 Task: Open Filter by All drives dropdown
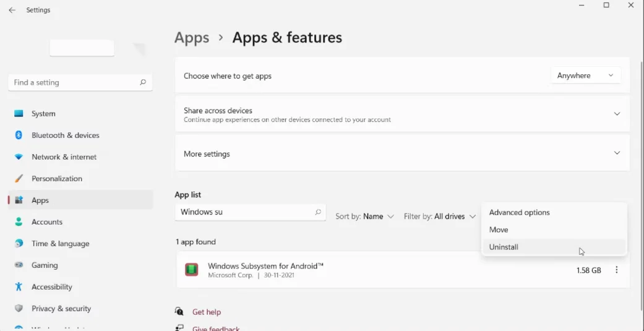pyautogui.click(x=439, y=217)
